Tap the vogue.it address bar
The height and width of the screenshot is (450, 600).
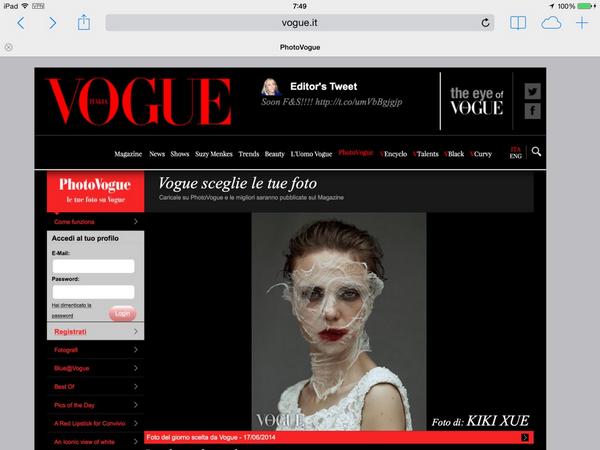pyautogui.click(x=300, y=23)
